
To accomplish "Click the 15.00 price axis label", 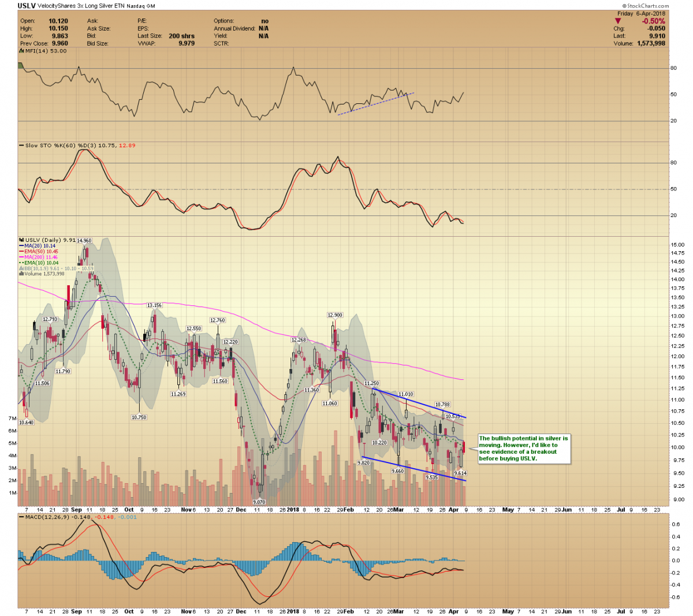I will 678,245.
